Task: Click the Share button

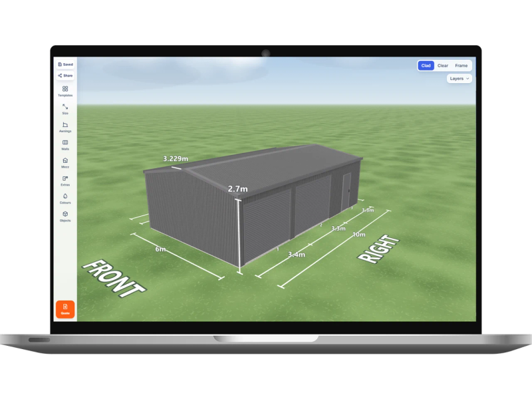Action: [65, 75]
